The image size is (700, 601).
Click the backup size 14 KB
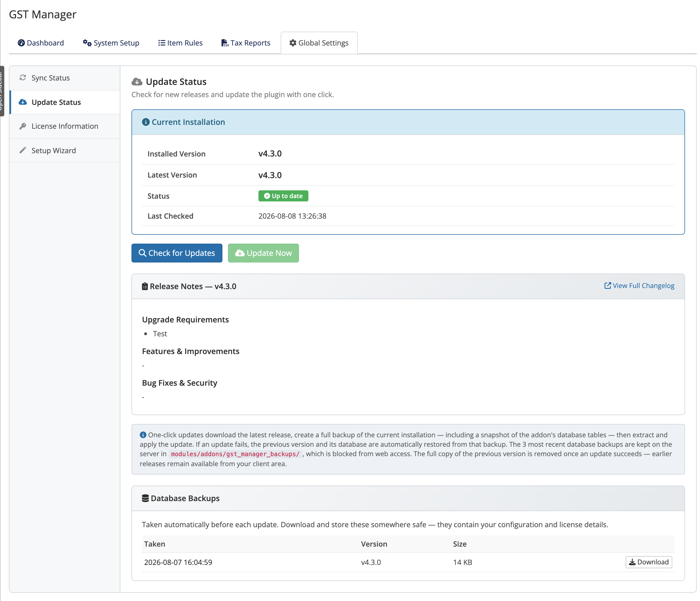point(463,562)
